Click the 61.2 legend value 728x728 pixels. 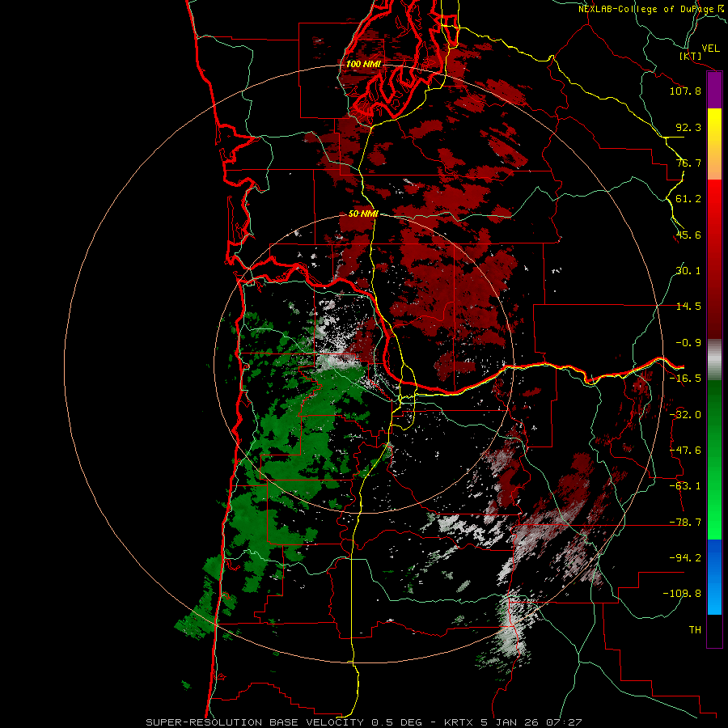coord(688,199)
